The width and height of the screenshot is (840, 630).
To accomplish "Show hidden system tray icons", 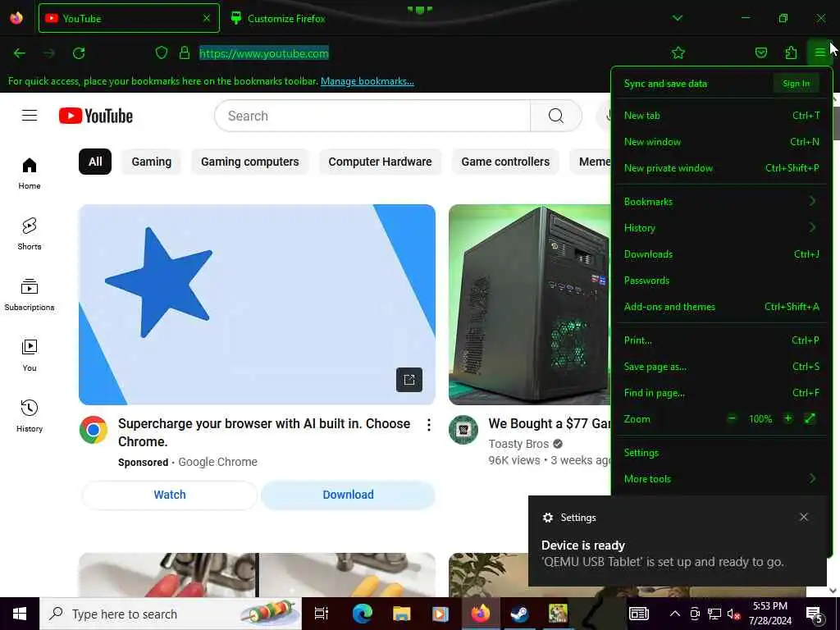I will point(675,614).
